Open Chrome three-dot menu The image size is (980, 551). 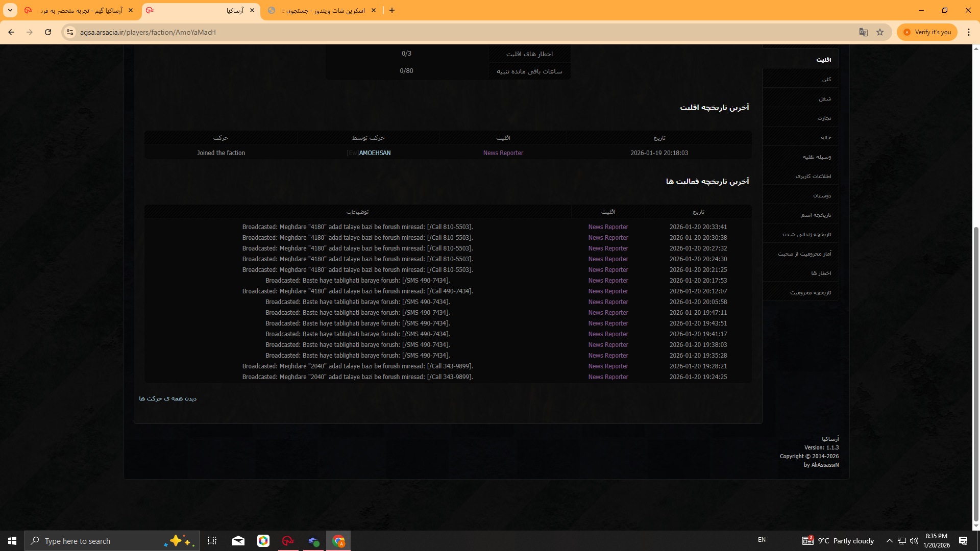point(969,32)
